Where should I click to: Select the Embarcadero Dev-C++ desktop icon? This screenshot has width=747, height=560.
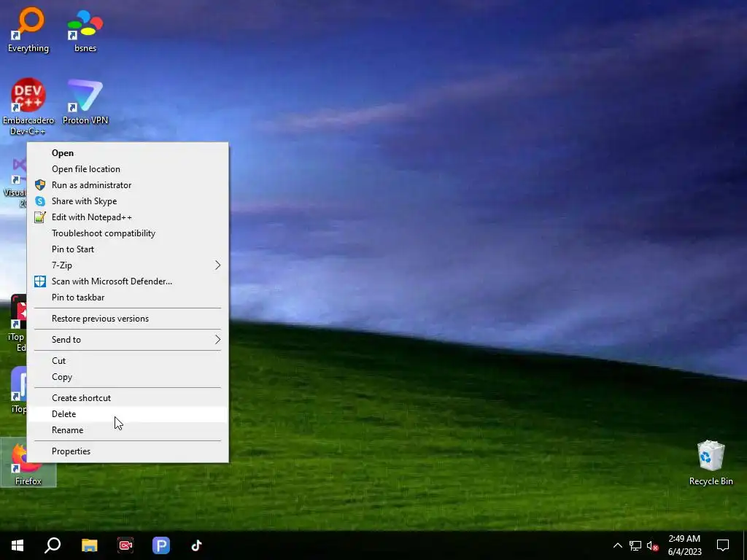coord(28,106)
